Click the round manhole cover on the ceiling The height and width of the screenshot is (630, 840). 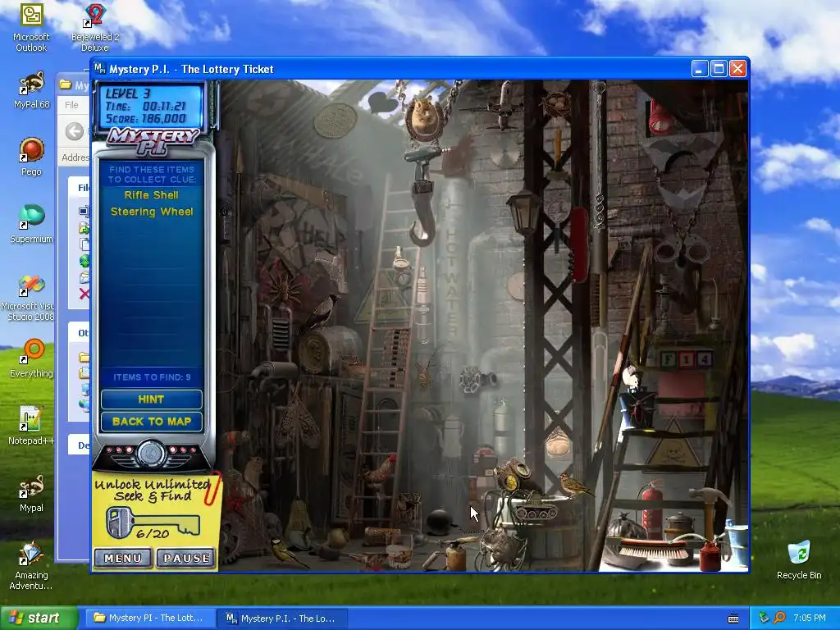point(336,120)
